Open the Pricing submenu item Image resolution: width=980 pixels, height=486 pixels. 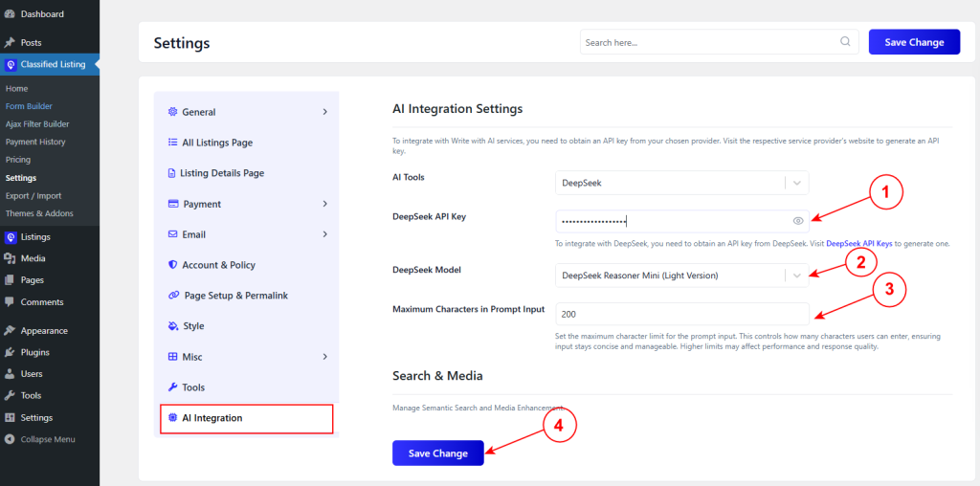coord(18,160)
